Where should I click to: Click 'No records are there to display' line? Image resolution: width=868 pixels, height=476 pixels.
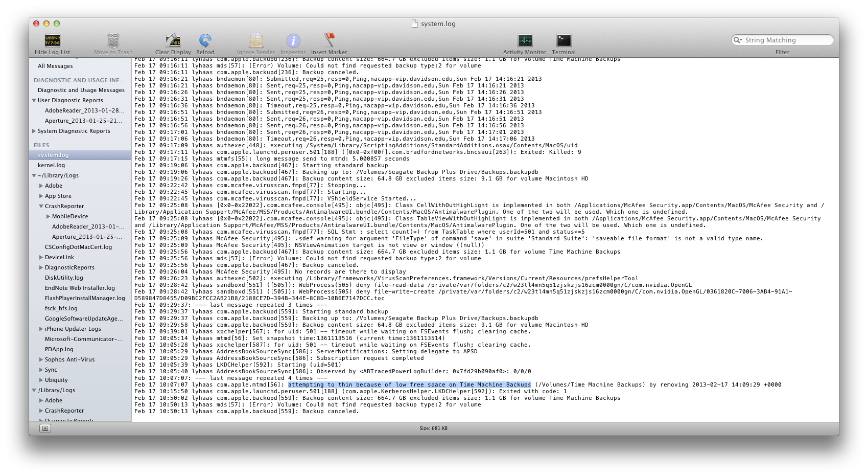click(x=270, y=271)
